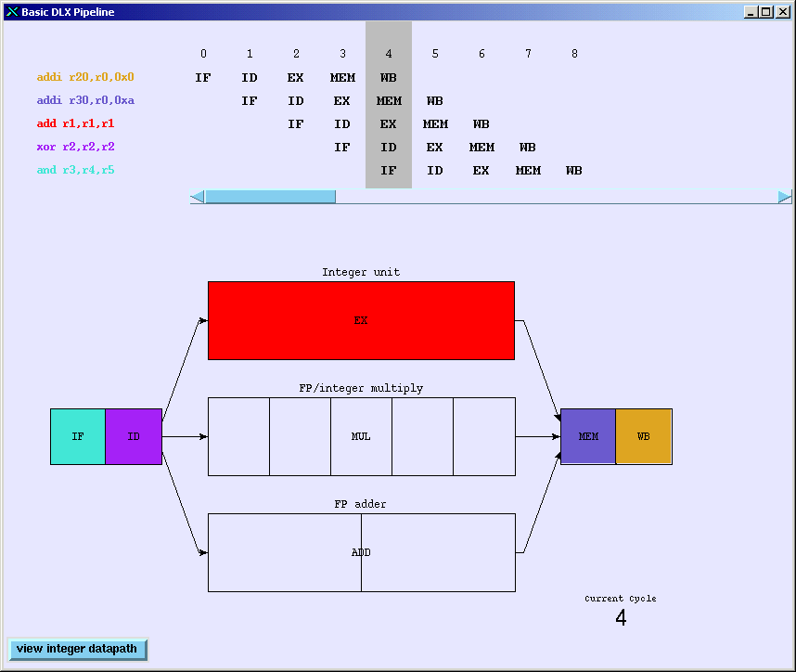796x672 pixels.
Task: Click the IF cell of addi r20 row
Action: tap(203, 78)
